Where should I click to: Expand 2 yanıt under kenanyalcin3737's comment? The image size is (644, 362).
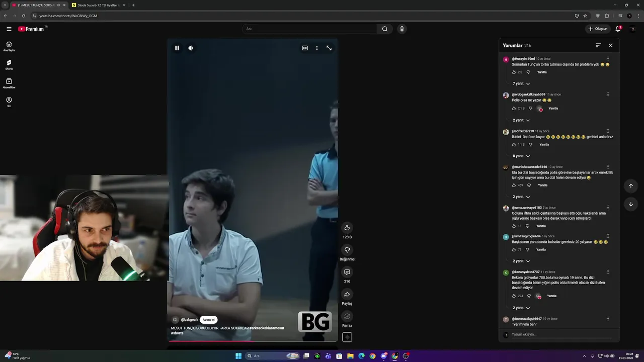click(521, 308)
